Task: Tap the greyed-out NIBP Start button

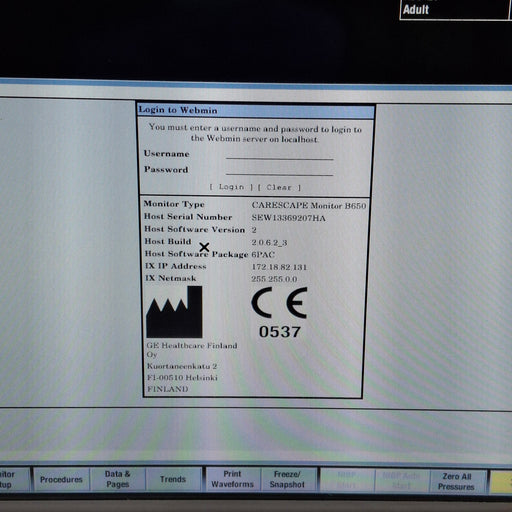Action: pyautogui.click(x=347, y=480)
